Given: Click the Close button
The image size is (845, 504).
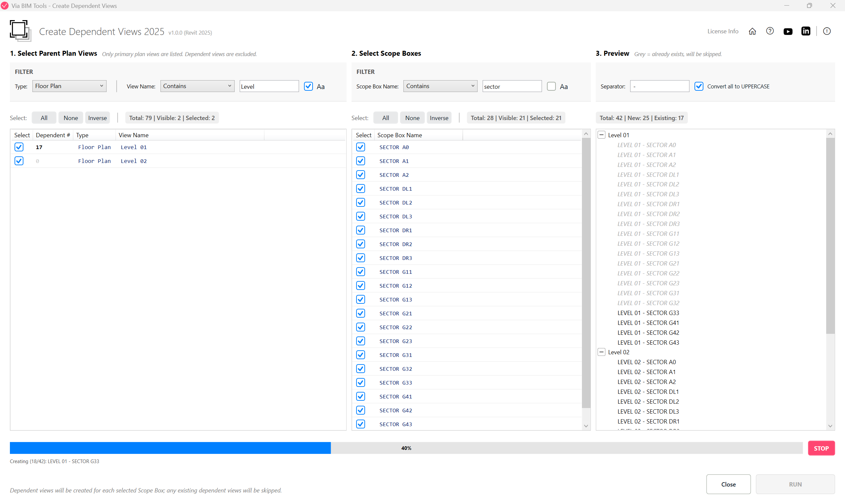Looking at the screenshot, I should 728,484.
